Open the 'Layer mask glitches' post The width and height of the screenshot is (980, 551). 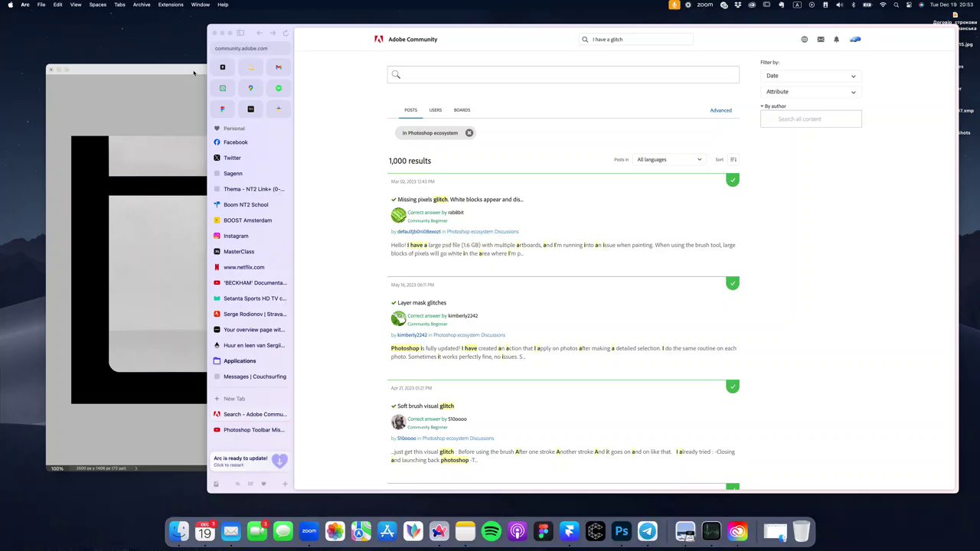(x=422, y=303)
